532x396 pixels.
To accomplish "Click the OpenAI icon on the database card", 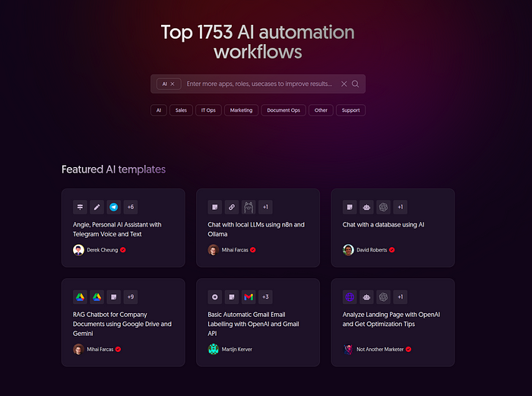I will pos(383,207).
